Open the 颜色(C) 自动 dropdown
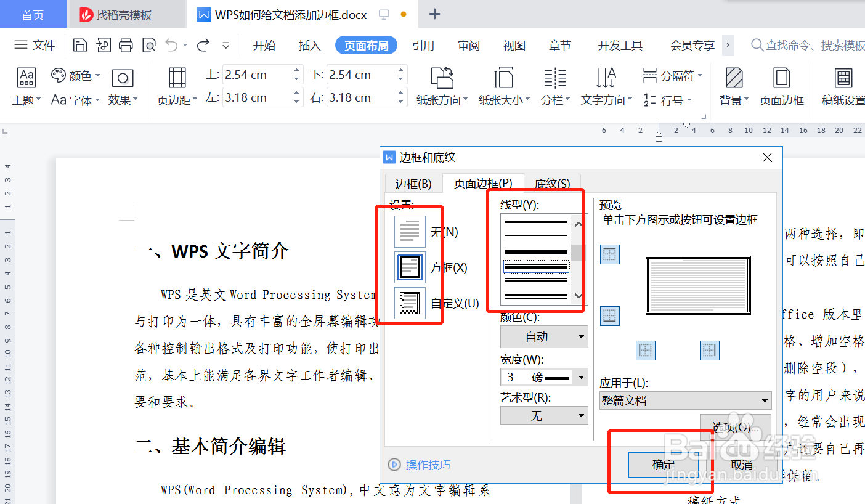This screenshot has width=865, height=504. (544, 336)
